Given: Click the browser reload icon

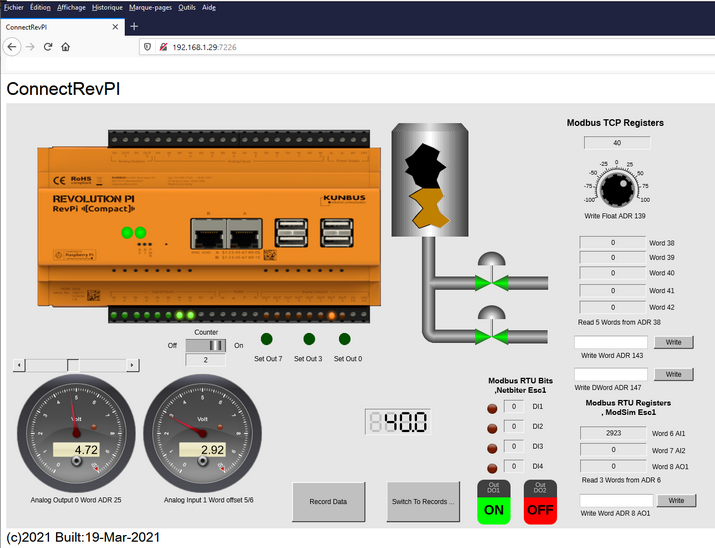Looking at the screenshot, I should click(47, 47).
